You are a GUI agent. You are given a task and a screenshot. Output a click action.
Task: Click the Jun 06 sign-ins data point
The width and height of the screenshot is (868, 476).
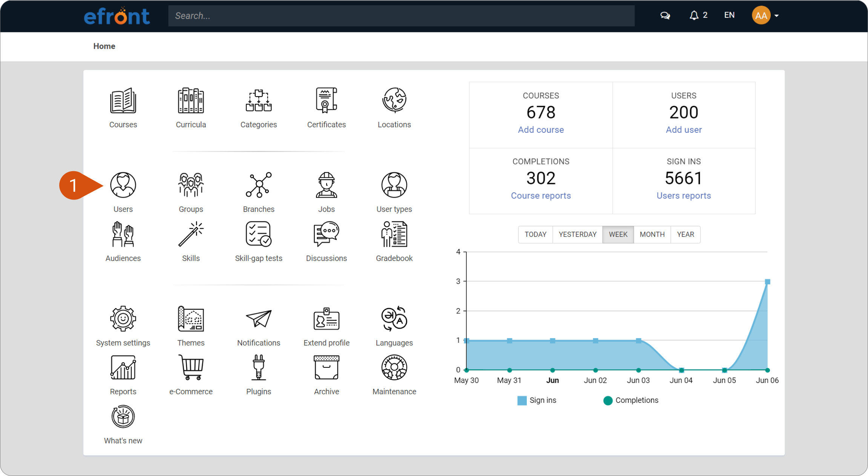(x=767, y=282)
